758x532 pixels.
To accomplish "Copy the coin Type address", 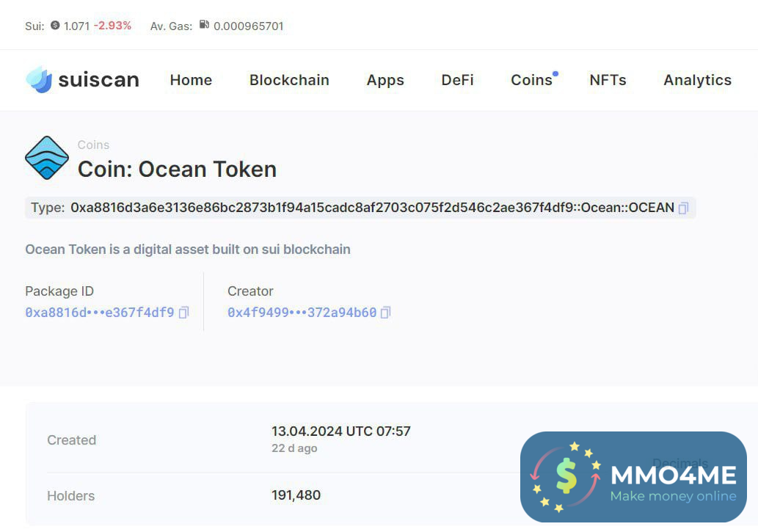I will (683, 208).
